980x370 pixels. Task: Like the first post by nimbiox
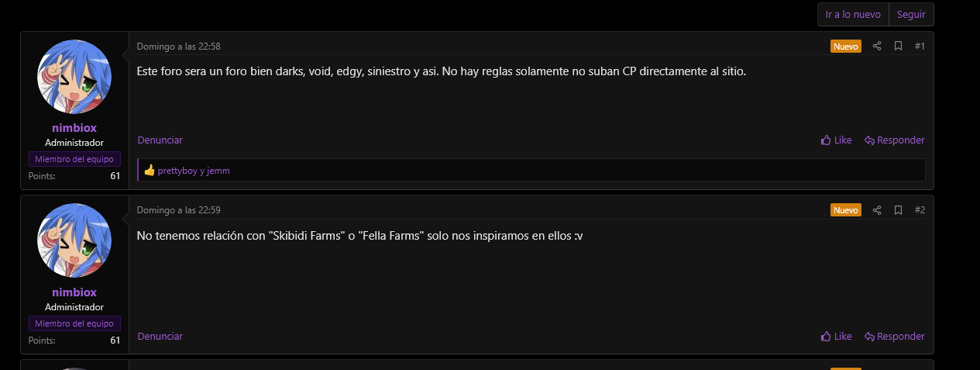click(836, 140)
